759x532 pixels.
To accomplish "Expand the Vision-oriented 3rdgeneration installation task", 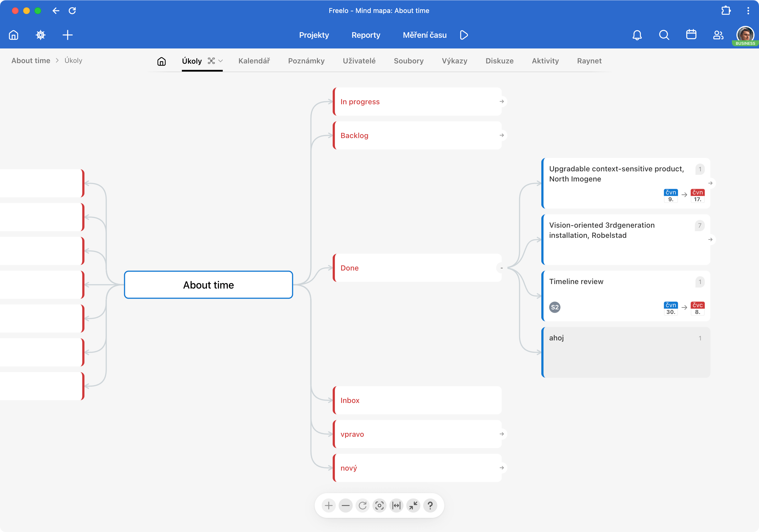I will (710, 239).
